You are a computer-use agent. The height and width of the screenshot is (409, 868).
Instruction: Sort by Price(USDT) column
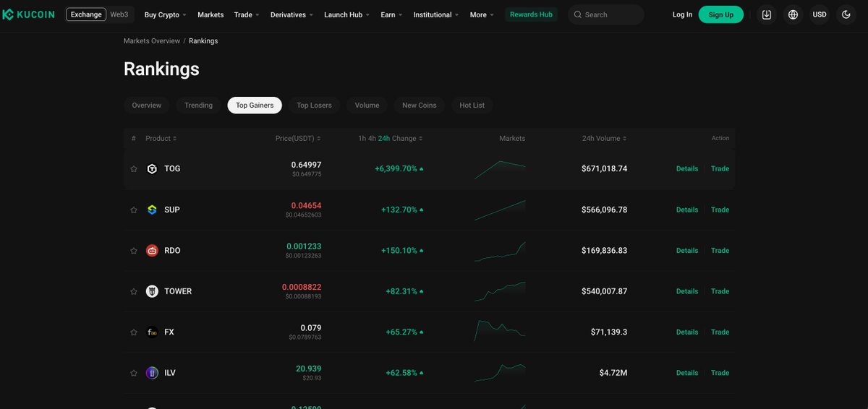(x=298, y=138)
